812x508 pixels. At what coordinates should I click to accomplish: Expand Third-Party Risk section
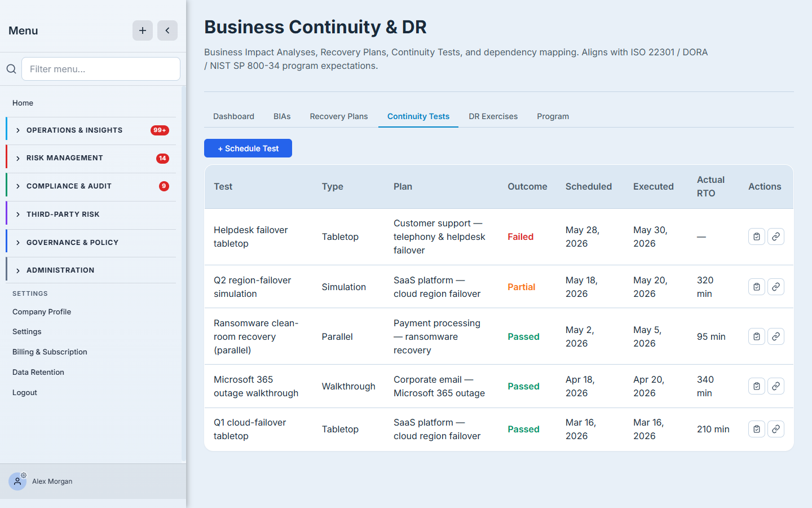[x=91, y=214]
